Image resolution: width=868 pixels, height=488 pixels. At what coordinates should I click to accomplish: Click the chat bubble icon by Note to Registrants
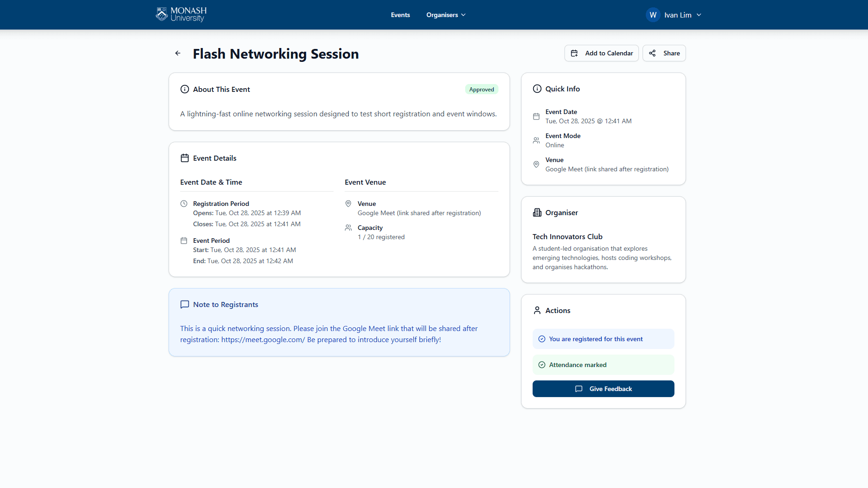tap(185, 305)
